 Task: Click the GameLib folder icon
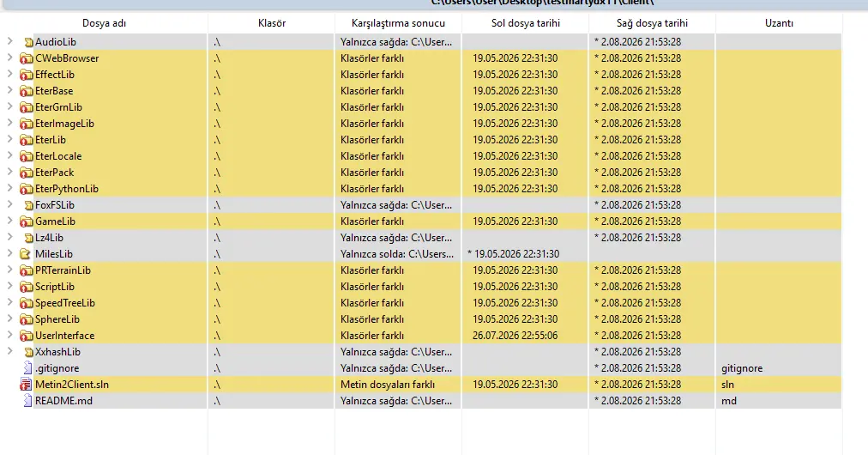tap(26, 221)
